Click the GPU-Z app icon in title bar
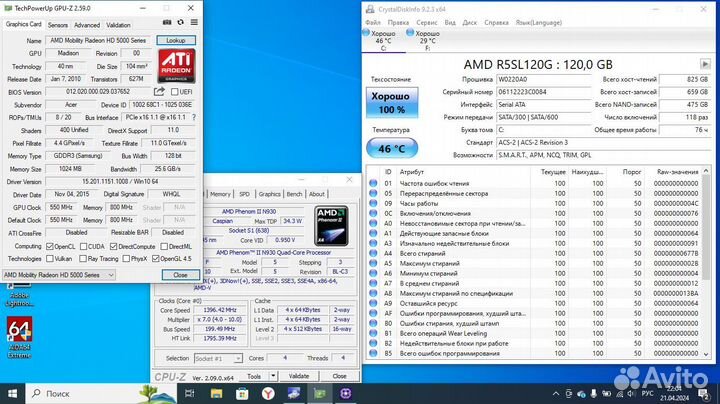This screenshot has width=720, height=404. pyautogui.click(x=8, y=8)
